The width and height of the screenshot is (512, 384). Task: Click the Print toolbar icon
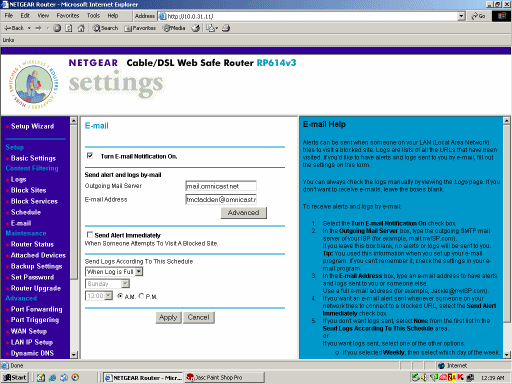click(226, 28)
